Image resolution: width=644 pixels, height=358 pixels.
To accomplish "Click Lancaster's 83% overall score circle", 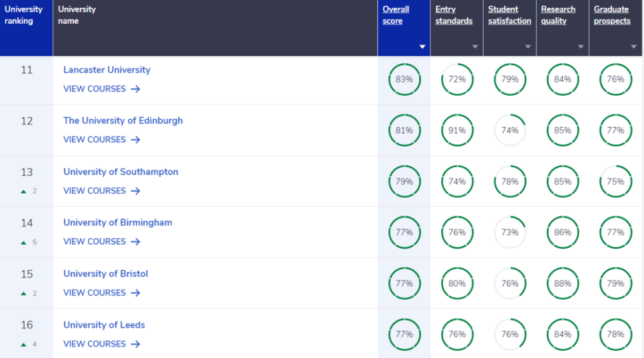I will pyautogui.click(x=404, y=79).
